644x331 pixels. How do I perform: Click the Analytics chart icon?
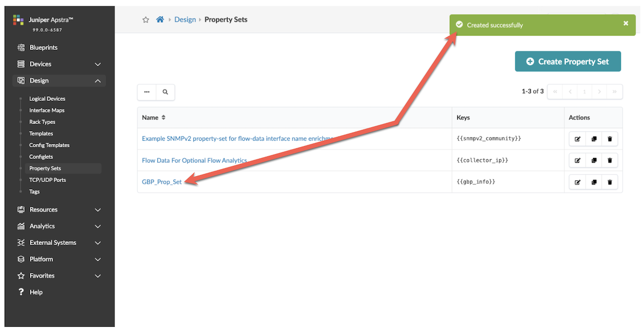click(21, 226)
